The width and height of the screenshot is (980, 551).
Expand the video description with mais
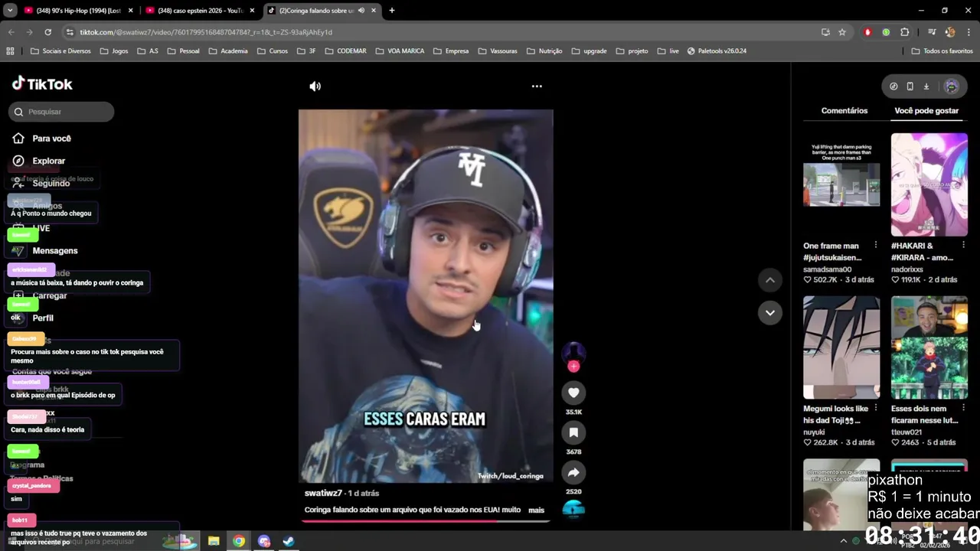tap(536, 510)
